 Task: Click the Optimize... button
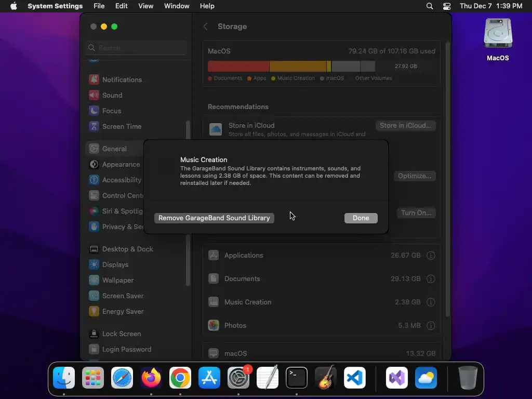(x=415, y=176)
